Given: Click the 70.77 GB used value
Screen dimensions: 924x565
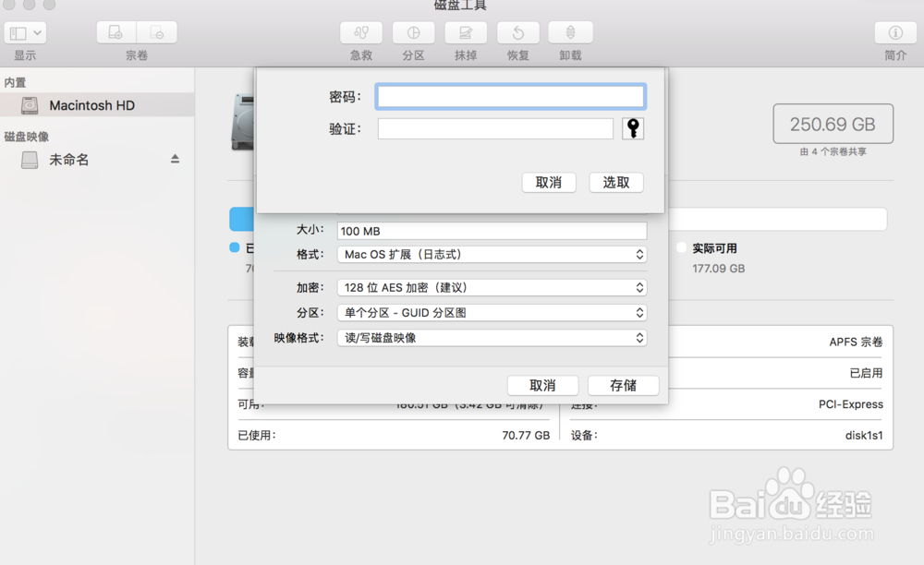Looking at the screenshot, I should tap(526, 436).
